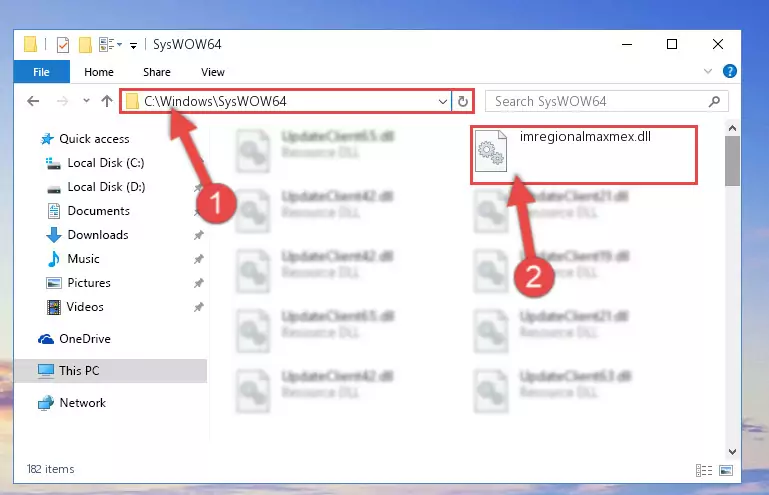769x495 pixels.
Task: Refresh the SysWOW64 folder view
Action: [462, 102]
